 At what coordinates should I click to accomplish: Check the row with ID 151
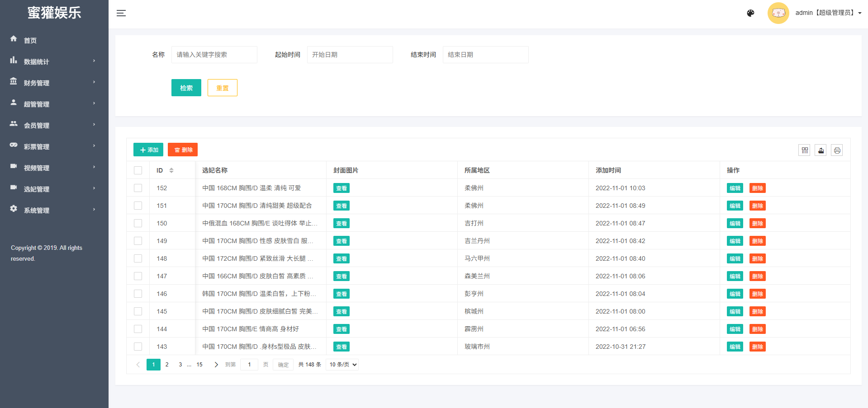click(138, 206)
